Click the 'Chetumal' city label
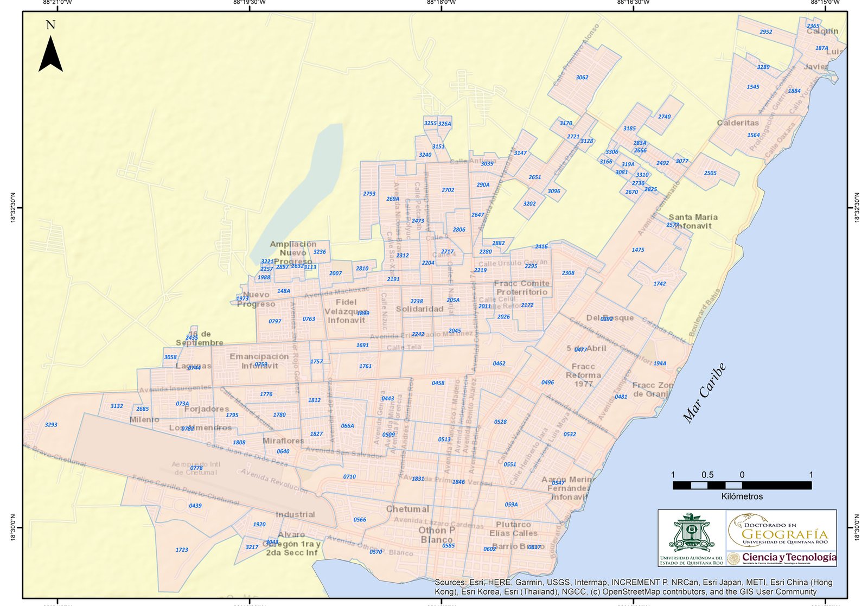The width and height of the screenshot is (868, 606). click(x=407, y=509)
